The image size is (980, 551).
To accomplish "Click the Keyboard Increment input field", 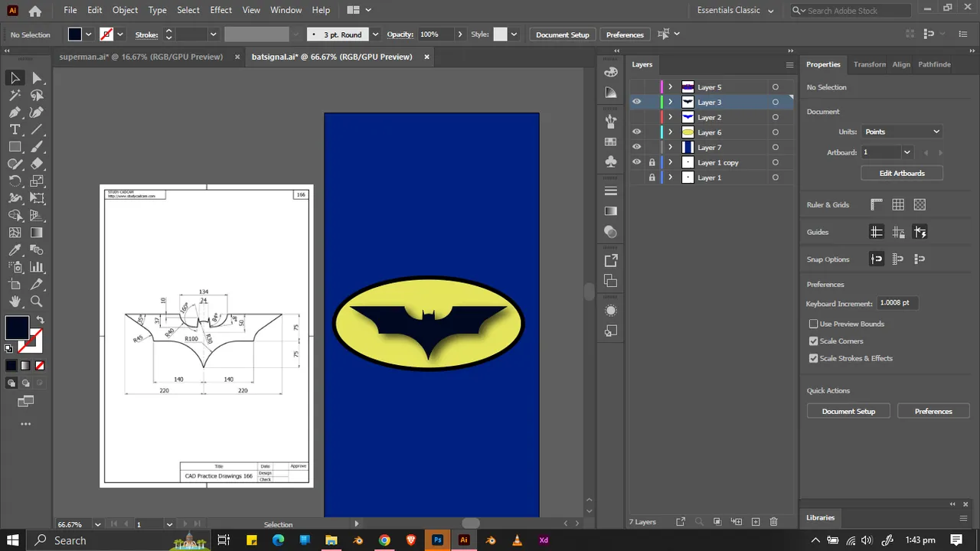I will [x=897, y=303].
